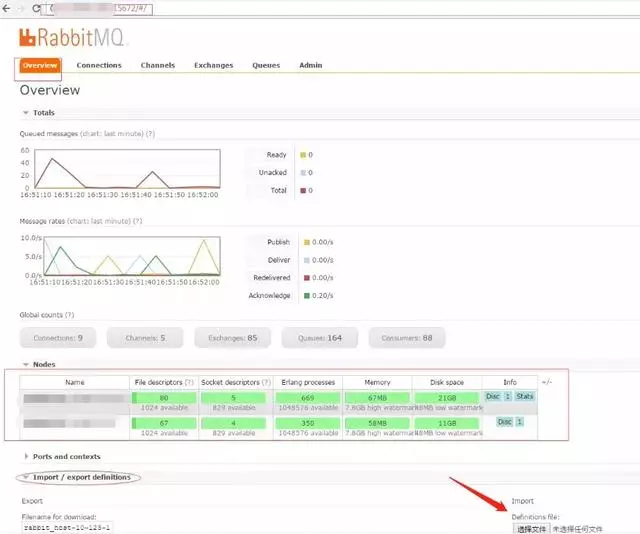Click the Name column header

[x=74, y=383]
